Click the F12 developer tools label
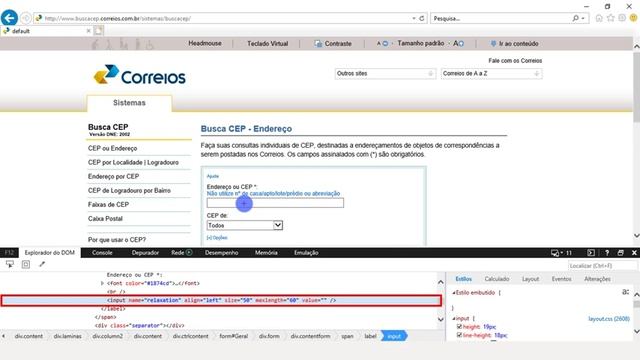The width and height of the screenshot is (640, 360). click(x=9, y=253)
